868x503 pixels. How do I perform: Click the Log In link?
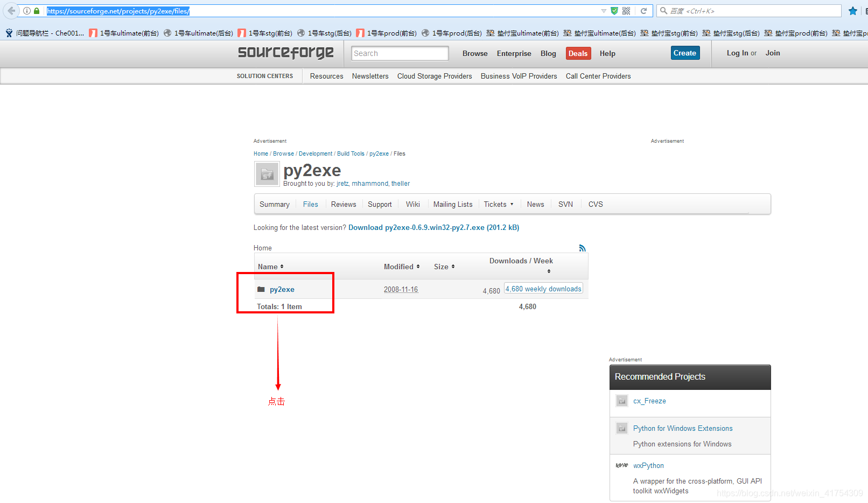(x=737, y=53)
